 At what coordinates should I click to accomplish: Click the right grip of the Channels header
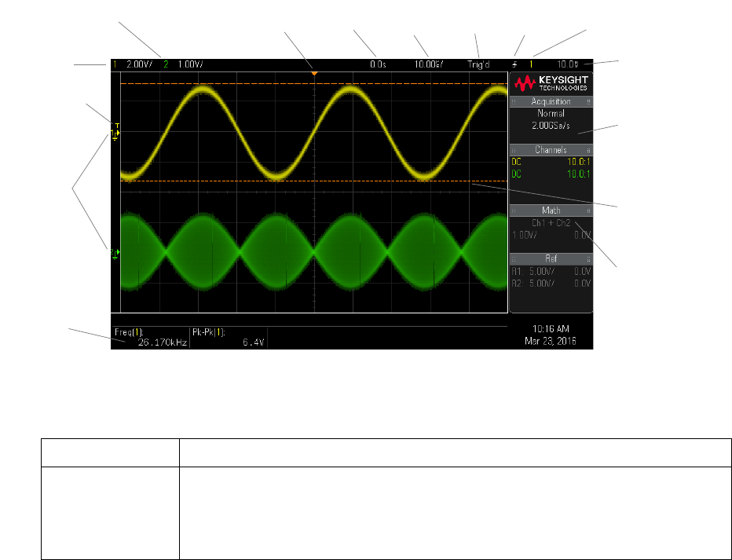[x=589, y=150]
